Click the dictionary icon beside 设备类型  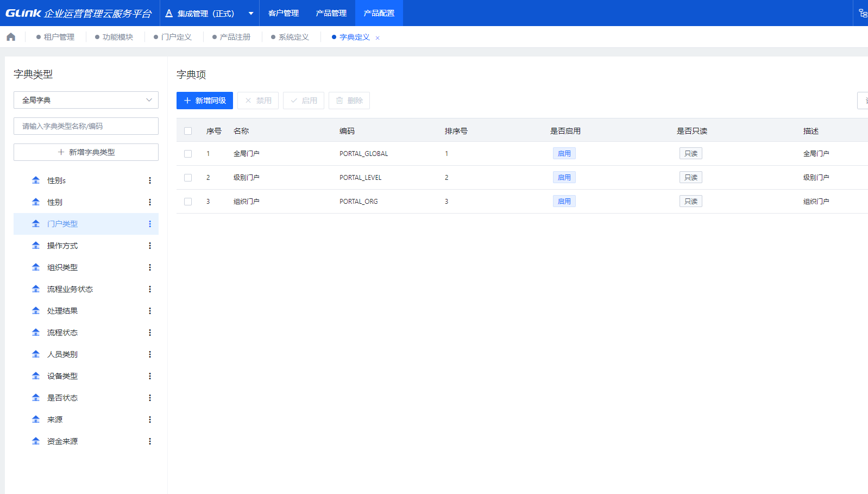coord(36,376)
